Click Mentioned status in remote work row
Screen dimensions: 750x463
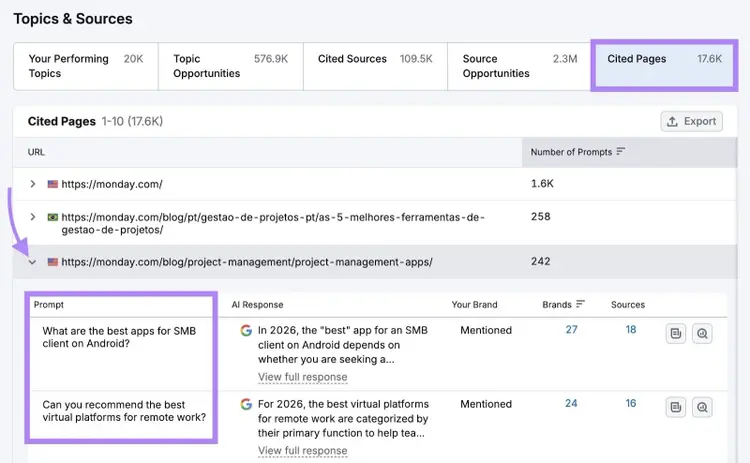pos(486,404)
